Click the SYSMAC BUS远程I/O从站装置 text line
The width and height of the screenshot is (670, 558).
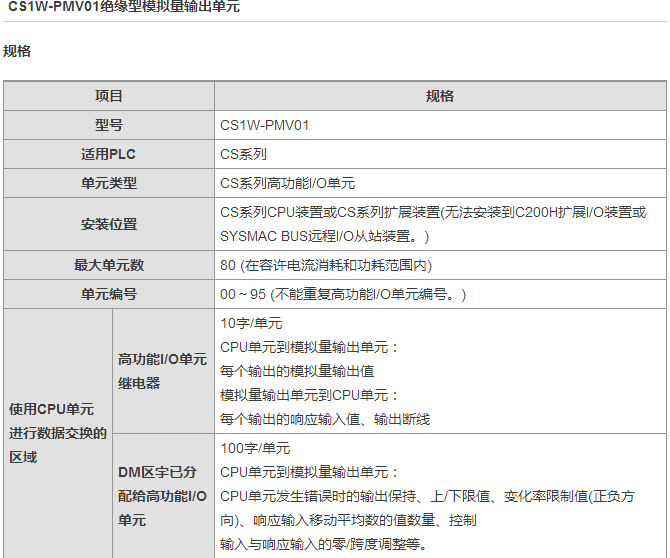pyautogui.click(x=325, y=236)
